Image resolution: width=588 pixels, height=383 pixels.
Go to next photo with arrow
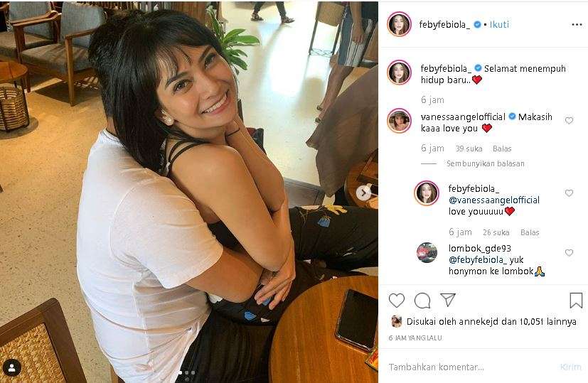point(363,193)
